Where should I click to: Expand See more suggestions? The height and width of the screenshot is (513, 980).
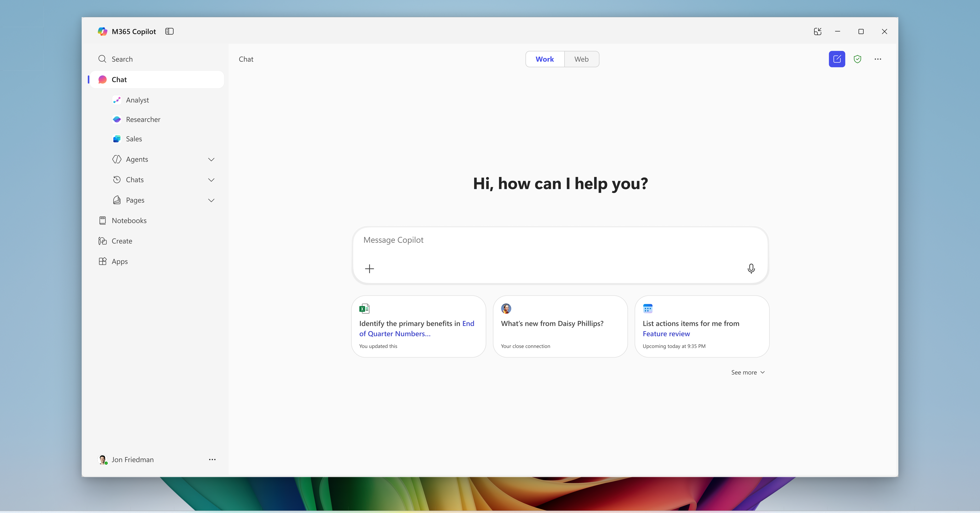pos(748,373)
